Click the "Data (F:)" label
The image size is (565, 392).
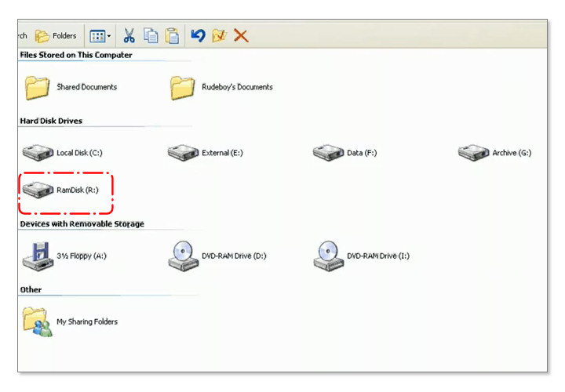point(362,153)
